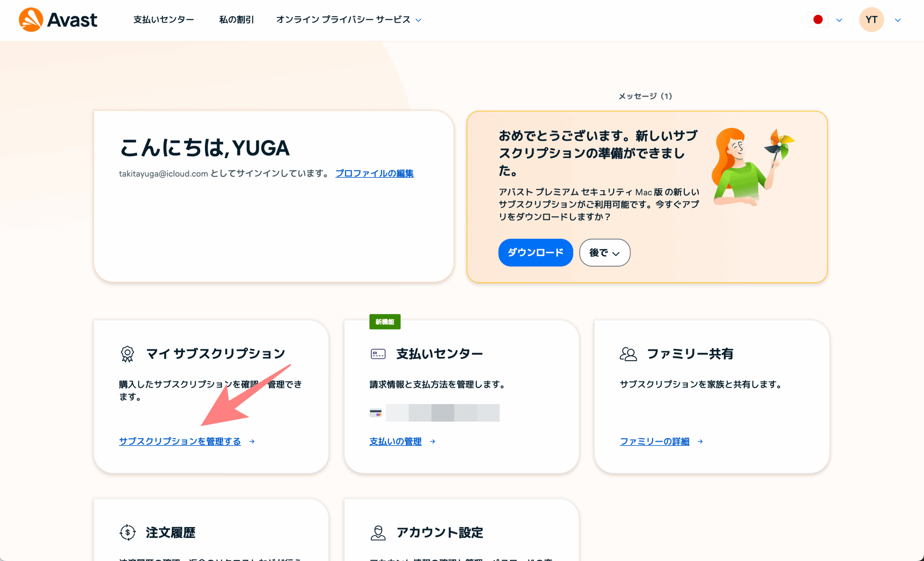
Task: Open the 後で dropdown button
Action: coord(605,253)
